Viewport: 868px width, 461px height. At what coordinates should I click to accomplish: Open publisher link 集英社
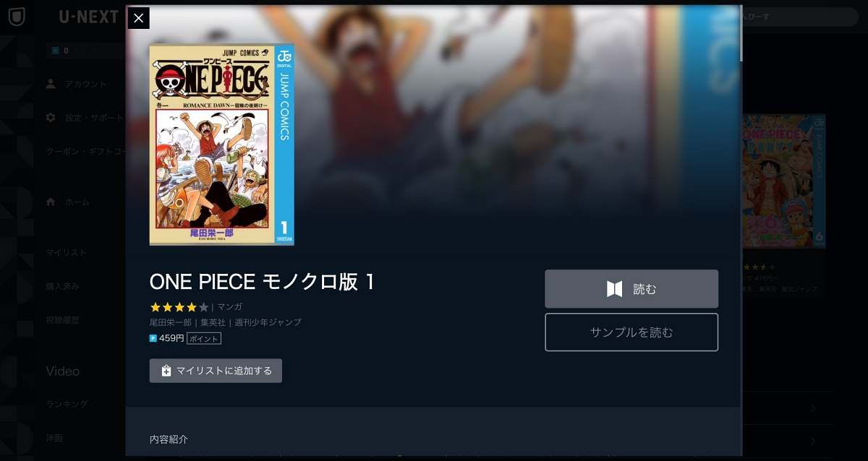[213, 322]
